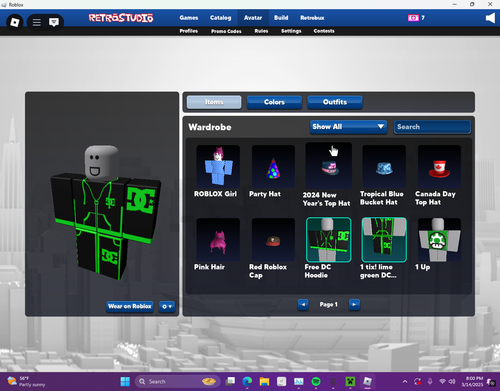Go to the next wardrobe page arrow

point(354,304)
